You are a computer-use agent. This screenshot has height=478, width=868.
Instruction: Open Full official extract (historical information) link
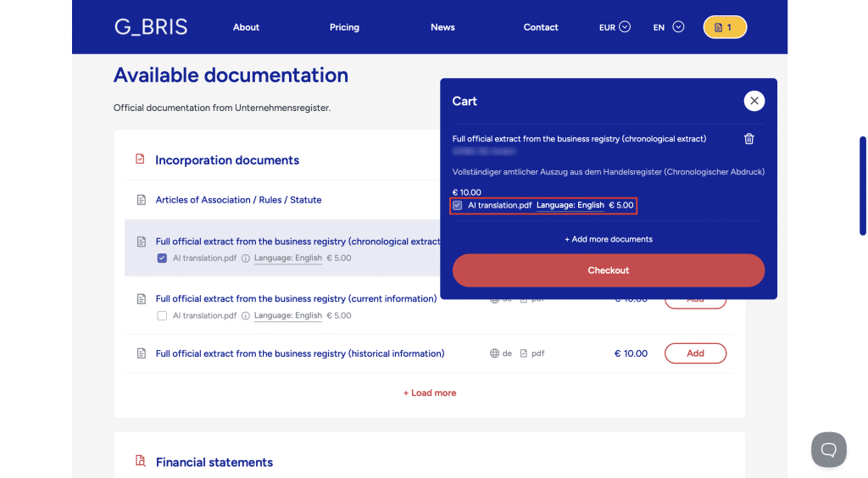[300, 353]
